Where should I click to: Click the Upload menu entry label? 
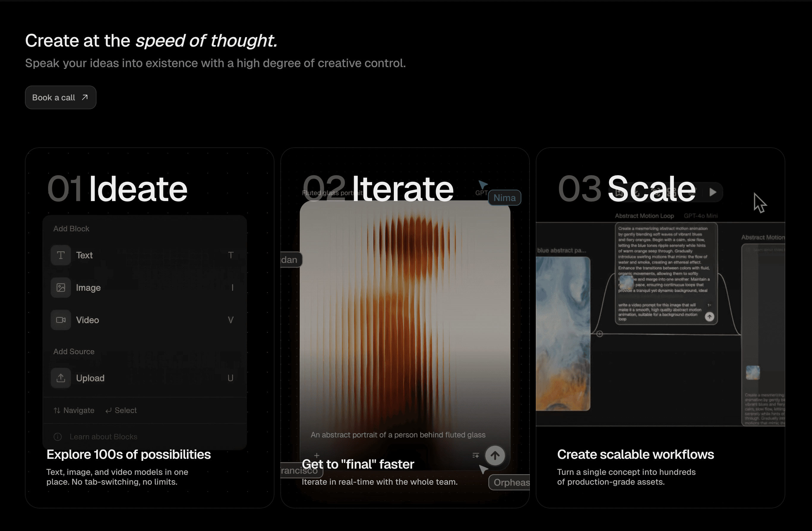pyautogui.click(x=90, y=378)
